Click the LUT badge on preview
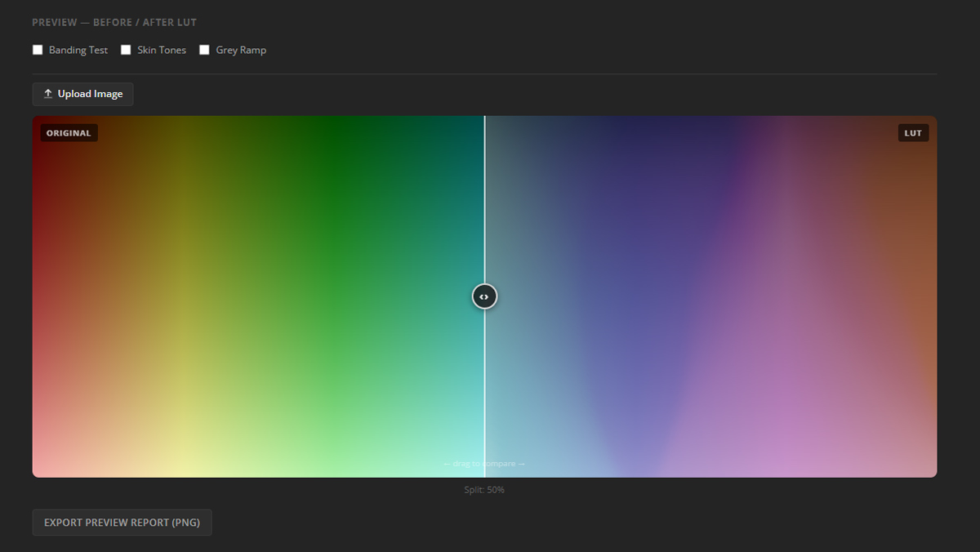The height and width of the screenshot is (552, 980). pyautogui.click(x=913, y=133)
